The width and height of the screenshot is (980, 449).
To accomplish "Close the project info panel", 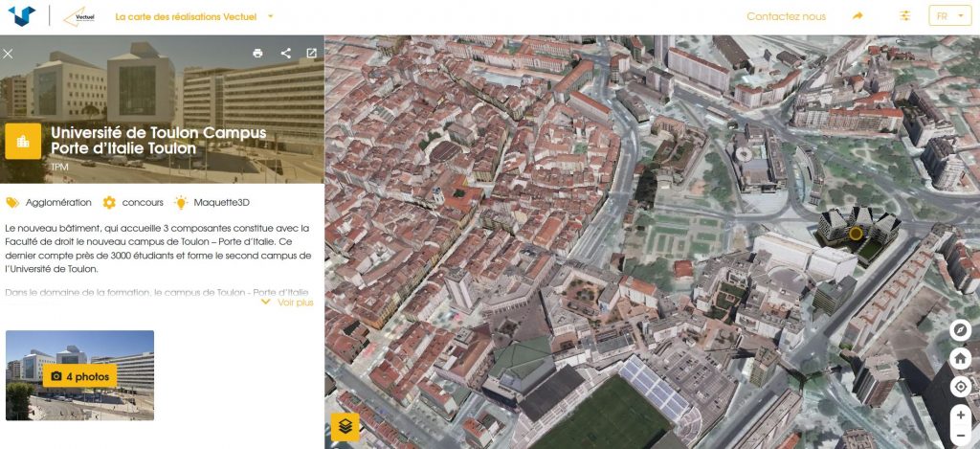I will (8, 54).
